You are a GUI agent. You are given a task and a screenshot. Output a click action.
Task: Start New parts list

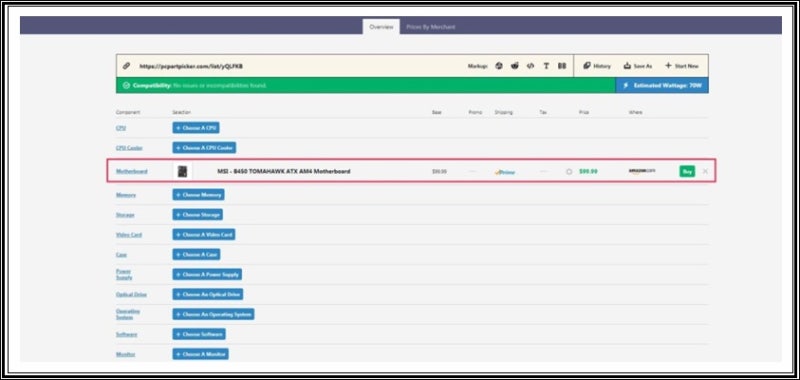point(682,66)
